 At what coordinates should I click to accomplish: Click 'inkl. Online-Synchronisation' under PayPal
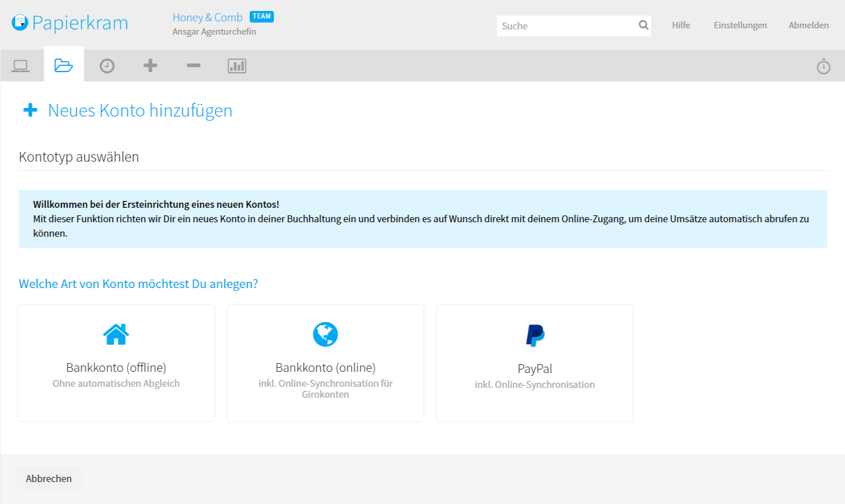coord(535,384)
